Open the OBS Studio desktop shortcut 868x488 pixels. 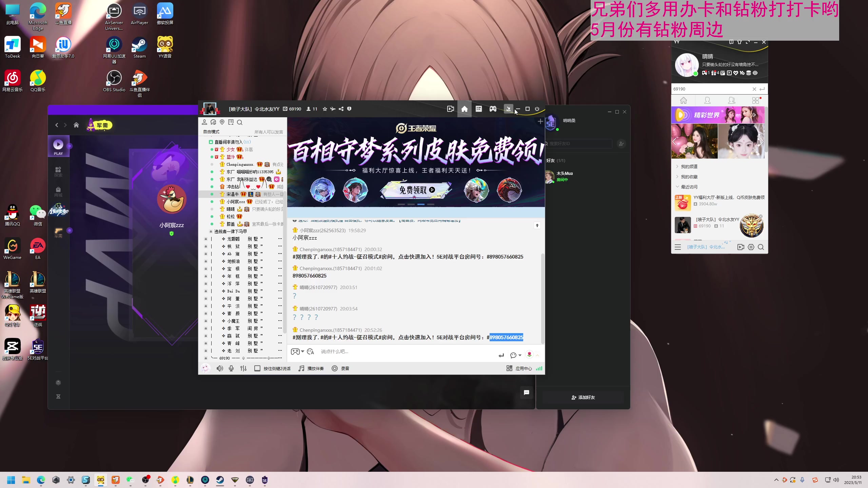tap(114, 81)
